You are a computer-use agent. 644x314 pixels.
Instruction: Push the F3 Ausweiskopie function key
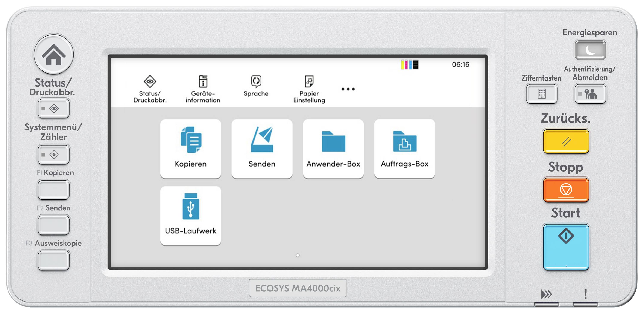tap(54, 260)
